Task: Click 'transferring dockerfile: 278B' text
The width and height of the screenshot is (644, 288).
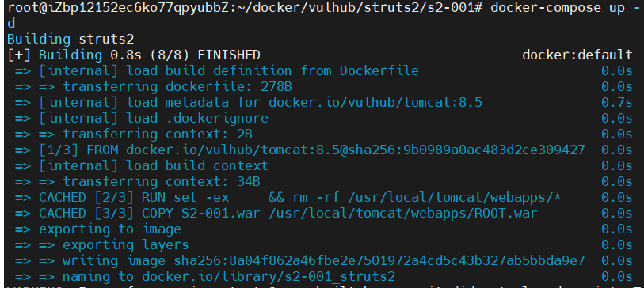Action: tap(177, 86)
